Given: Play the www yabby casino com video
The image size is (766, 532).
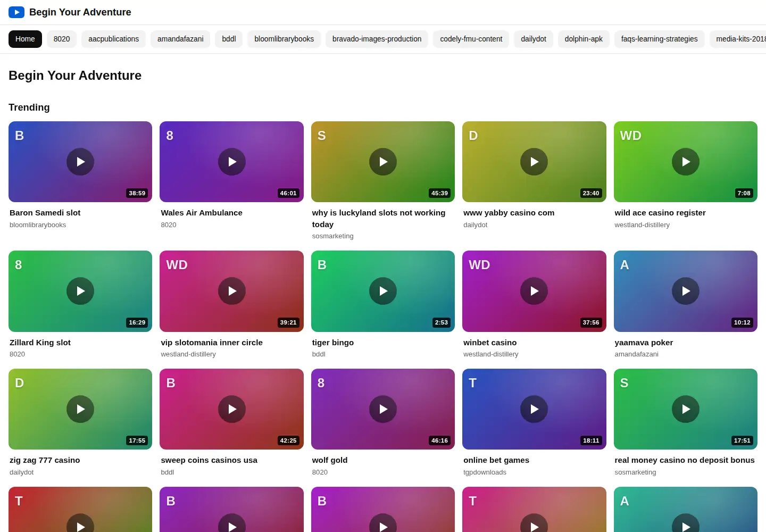Looking at the screenshot, I should 534,162.
